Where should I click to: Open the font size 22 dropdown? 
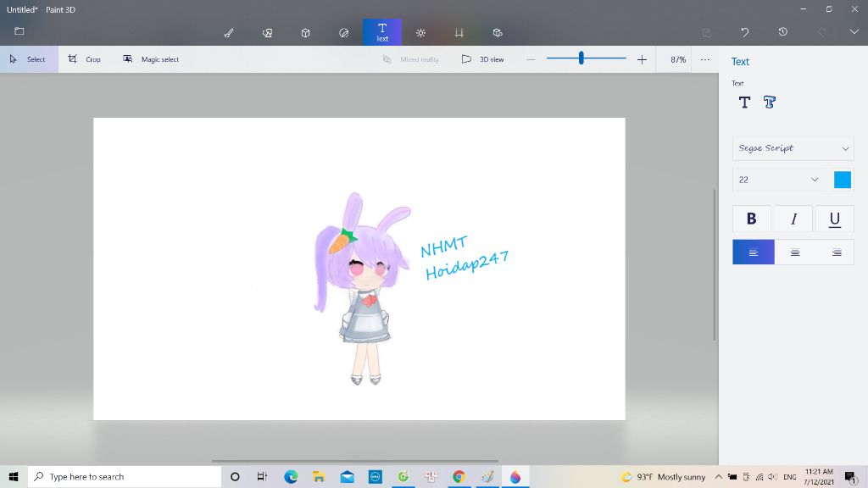(779, 180)
